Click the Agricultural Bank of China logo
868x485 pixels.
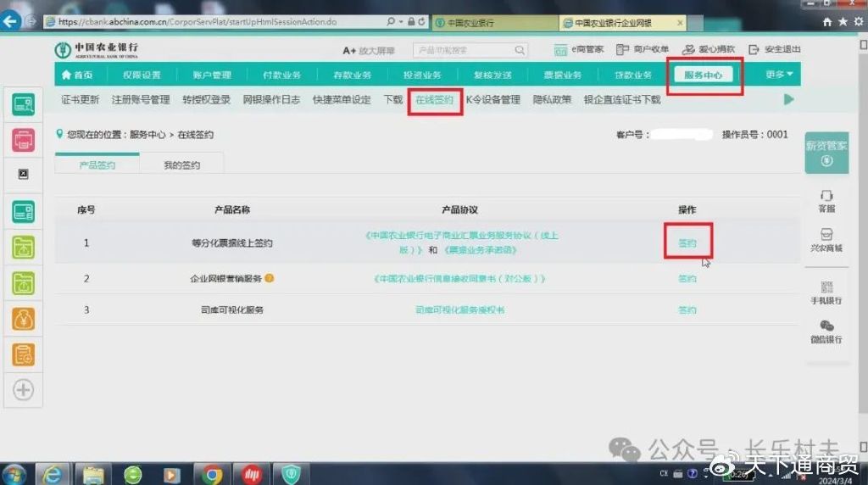(97, 50)
